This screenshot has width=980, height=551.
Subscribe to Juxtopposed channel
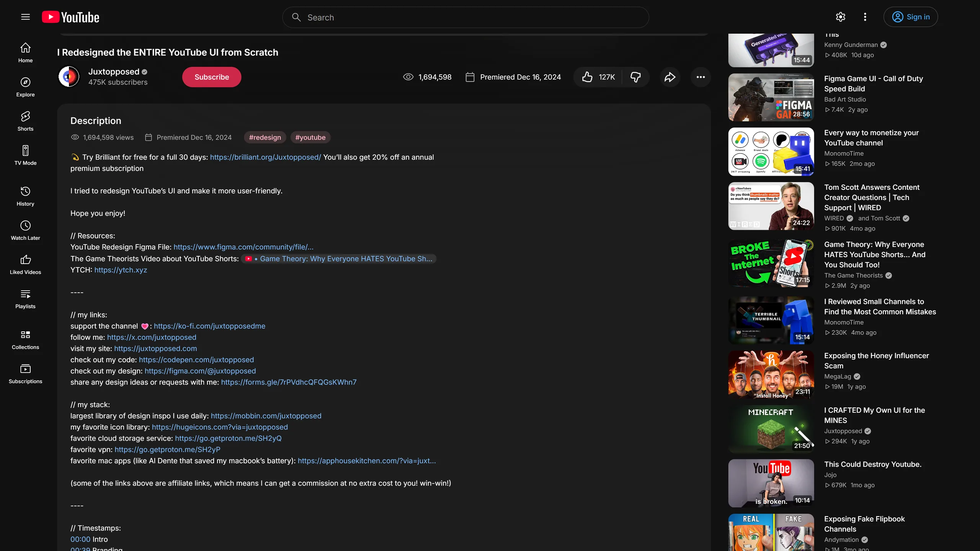click(x=212, y=77)
